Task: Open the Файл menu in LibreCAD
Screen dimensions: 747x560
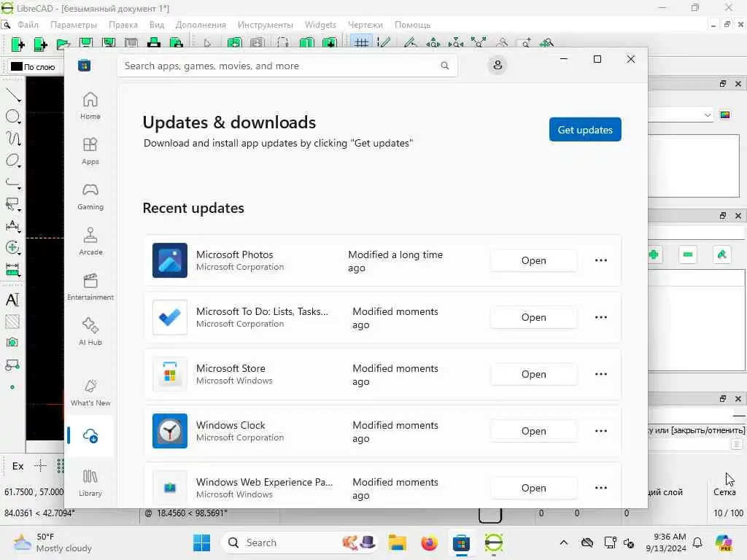Action: click(x=28, y=25)
